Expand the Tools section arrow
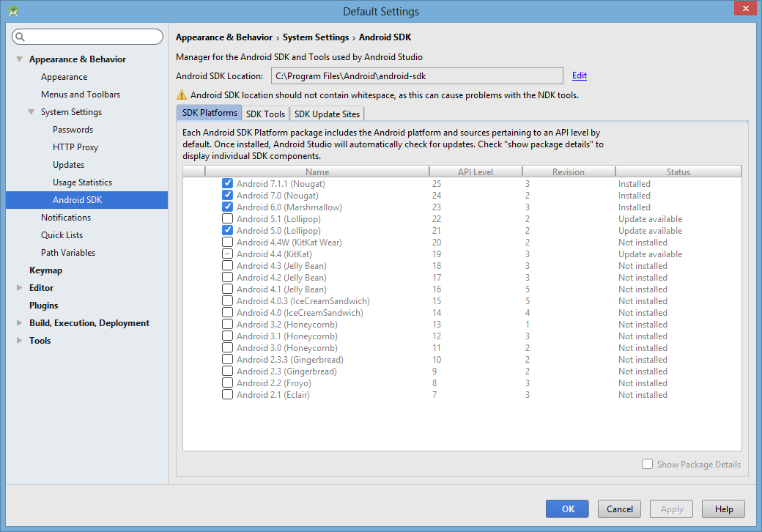The height and width of the screenshot is (532, 762). coord(20,340)
